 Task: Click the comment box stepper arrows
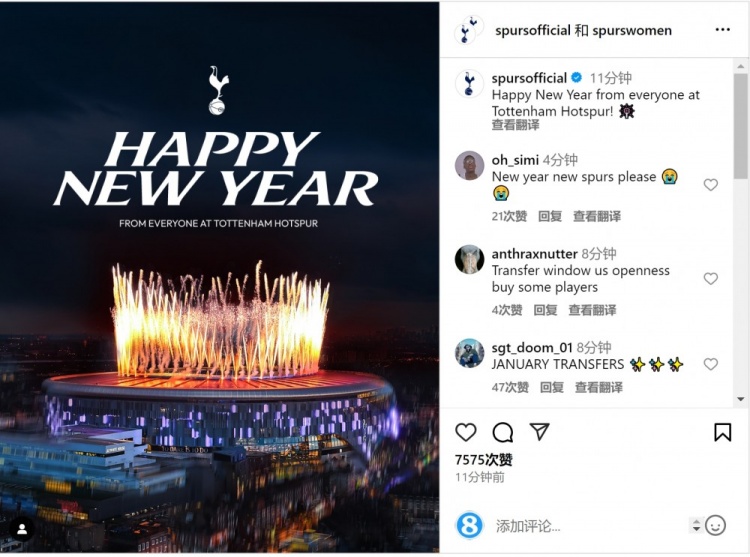(696, 525)
